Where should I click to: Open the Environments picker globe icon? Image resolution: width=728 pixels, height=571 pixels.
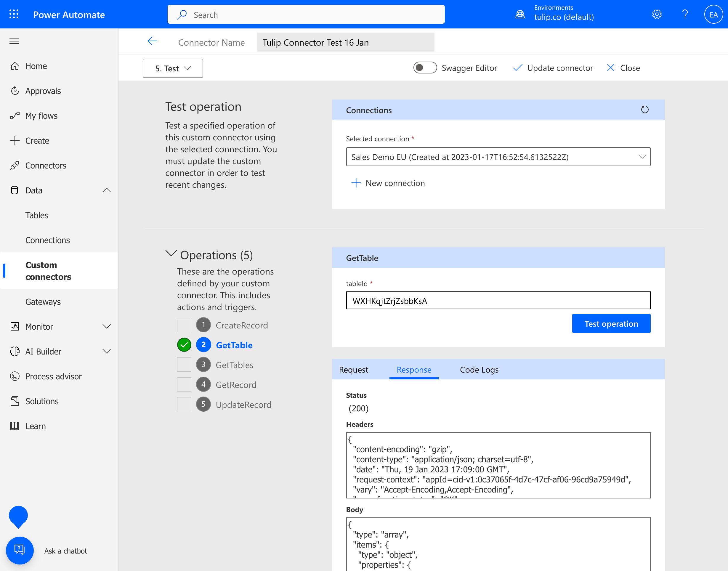coord(520,14)
